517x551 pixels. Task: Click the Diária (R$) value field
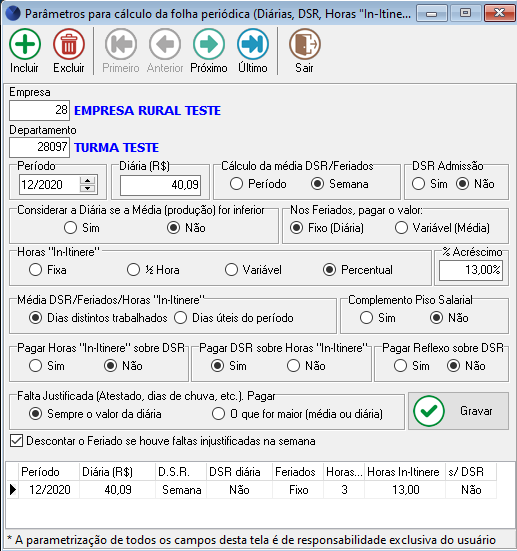coord(160,185)
